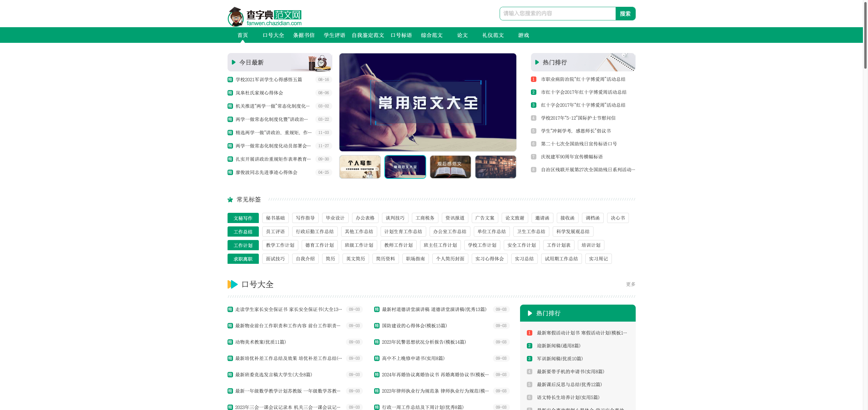Select the 求职离职 category tag

(x=243, y=259)
